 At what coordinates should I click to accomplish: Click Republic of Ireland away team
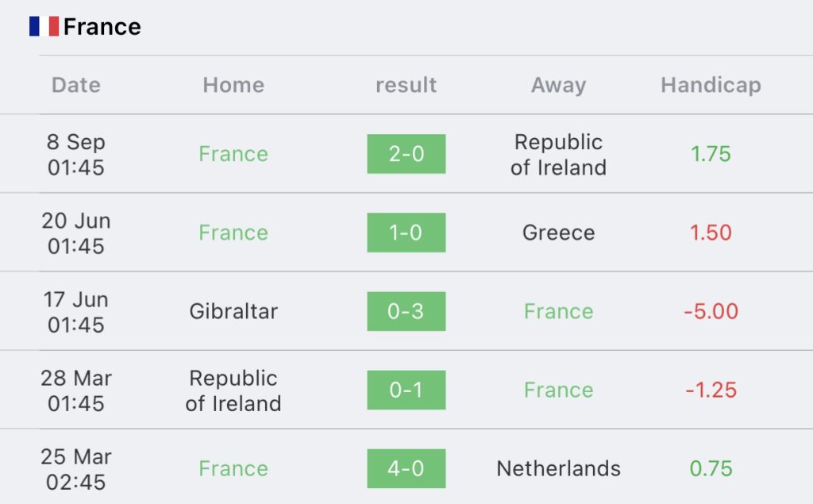point(558,155)
